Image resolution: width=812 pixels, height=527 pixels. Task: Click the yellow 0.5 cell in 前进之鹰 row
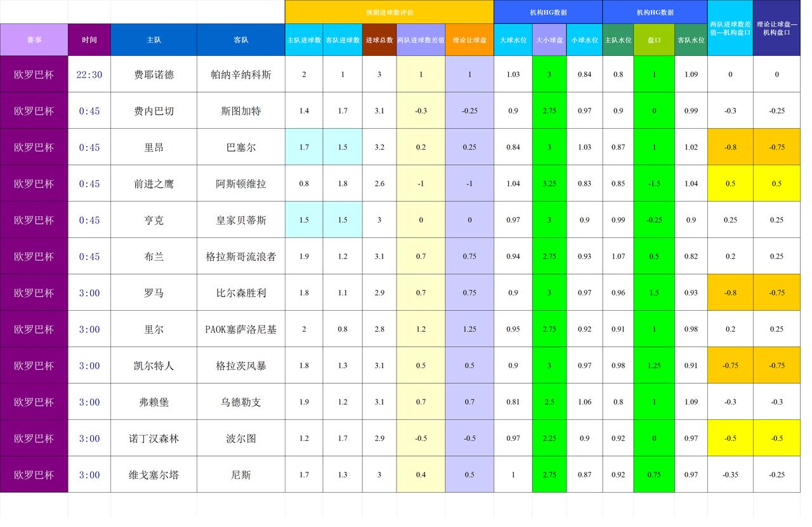coord(730,183)
